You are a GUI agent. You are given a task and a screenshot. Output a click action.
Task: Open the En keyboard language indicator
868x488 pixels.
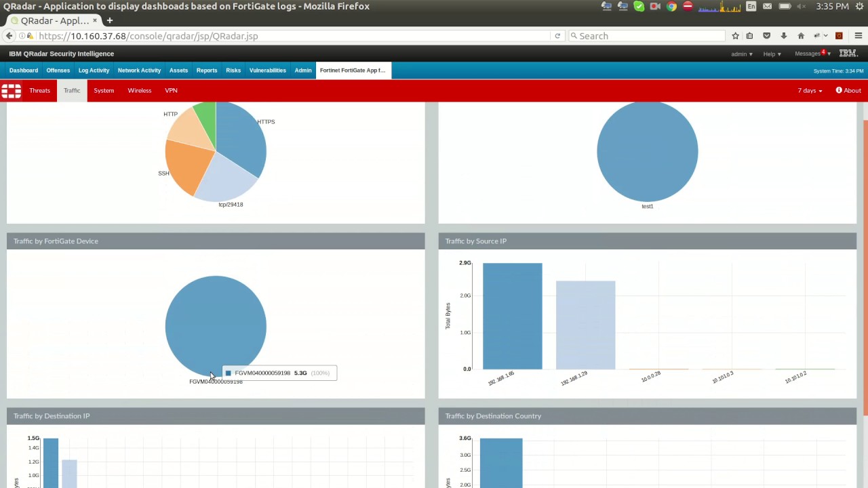pos(751,6)
